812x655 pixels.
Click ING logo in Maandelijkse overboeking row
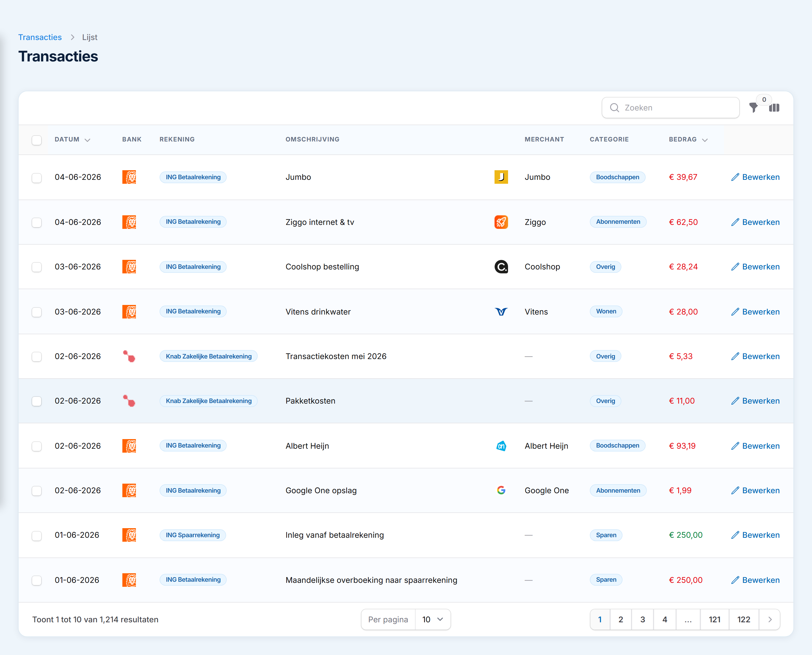point(129,580)
